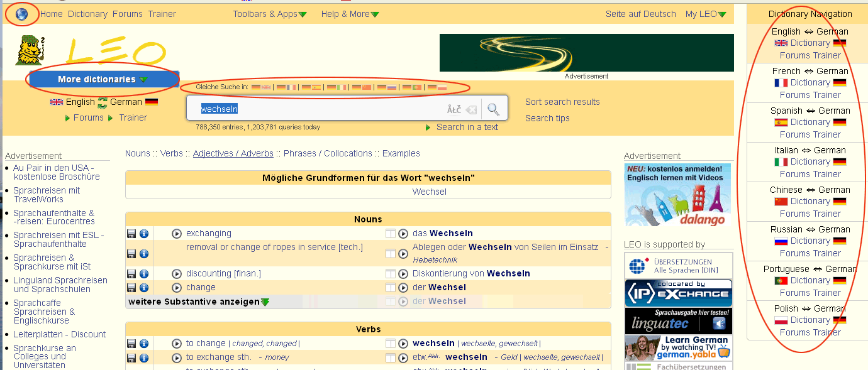This screenshot has width=868, height=370.
Task: Open Forums in top navigation
Action: [128, 14]
